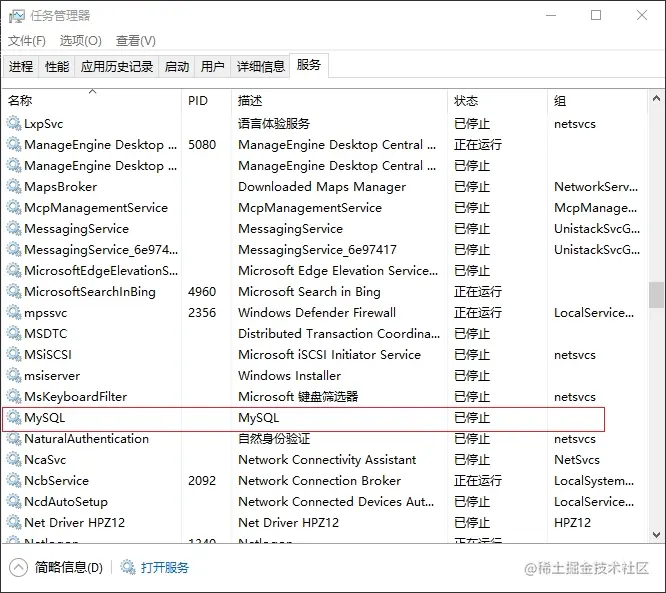The image size is (666, 593).
Task: Click the icon beside NaturalAuthentication
Action: tap(14, 438)
